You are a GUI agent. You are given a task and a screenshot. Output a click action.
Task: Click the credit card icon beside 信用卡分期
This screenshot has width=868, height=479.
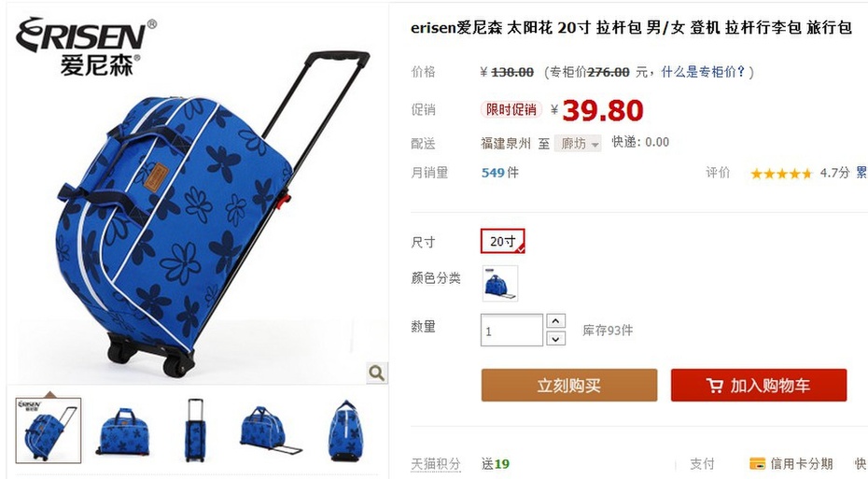pyautogui.click(x=757, y=463)
